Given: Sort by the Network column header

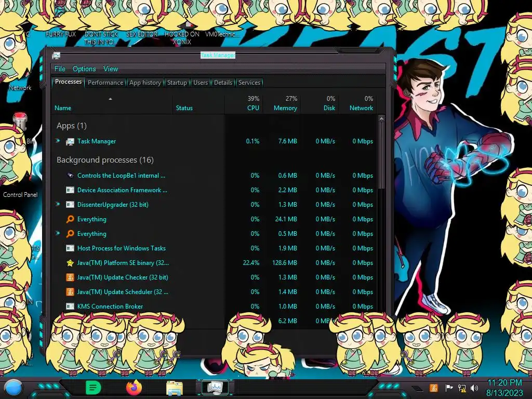Looking at the screenshot, I should point(357,104).
